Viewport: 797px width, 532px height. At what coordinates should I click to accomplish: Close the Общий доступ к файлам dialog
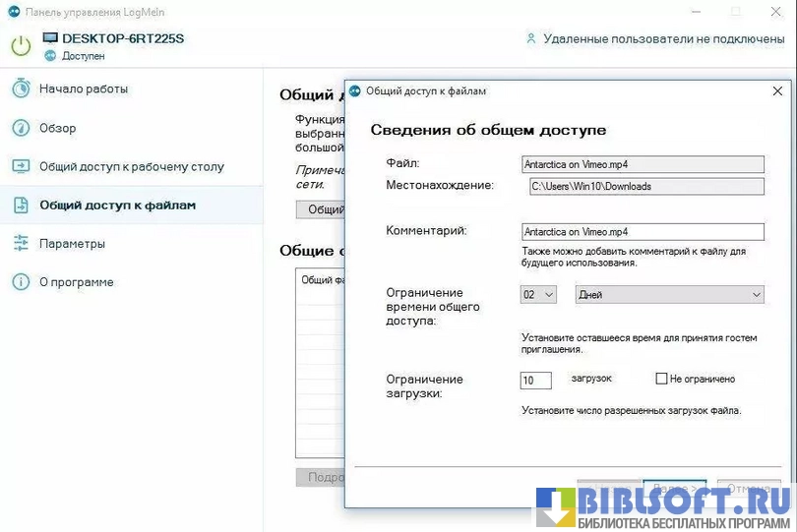click(x=776, y=90)
